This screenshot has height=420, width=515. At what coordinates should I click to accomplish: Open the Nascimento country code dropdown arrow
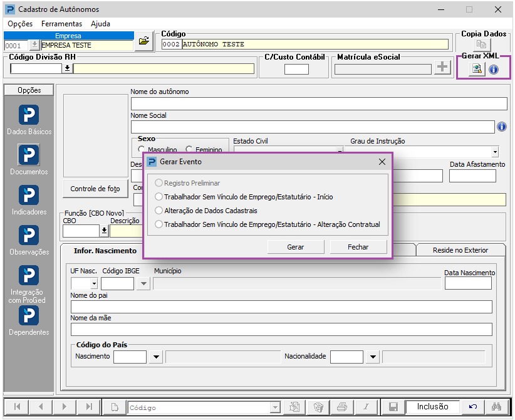tap(157, 357)
